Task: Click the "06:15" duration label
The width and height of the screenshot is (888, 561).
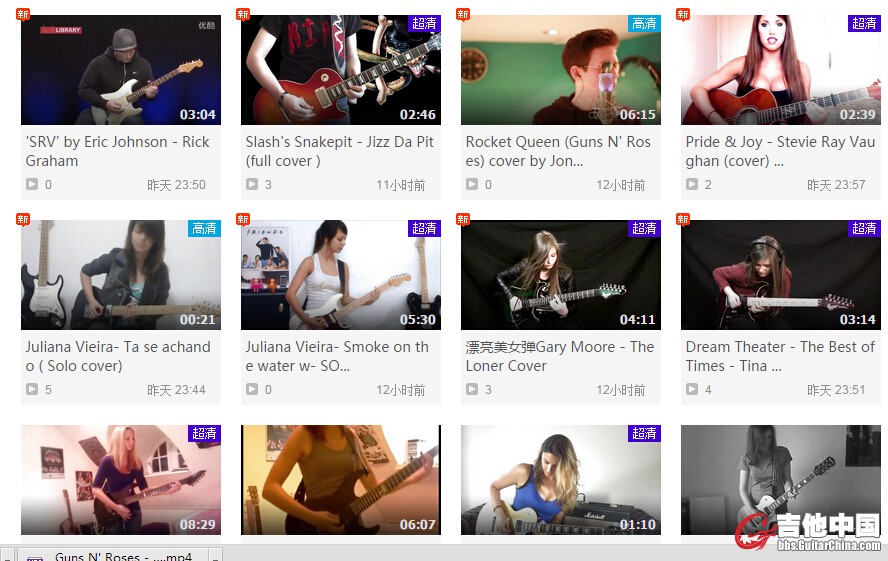Action: pos(638,114)
